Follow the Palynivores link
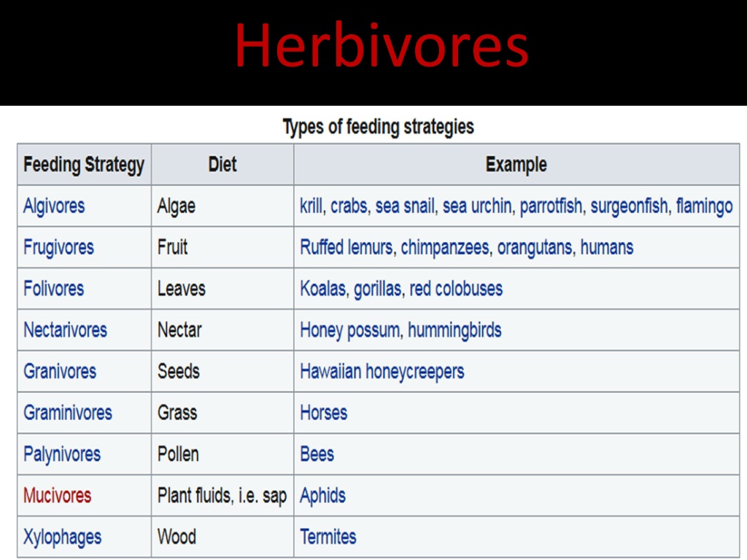Viewport: 747px width, 560px height. pyautogui.click(x=62, y=454)
